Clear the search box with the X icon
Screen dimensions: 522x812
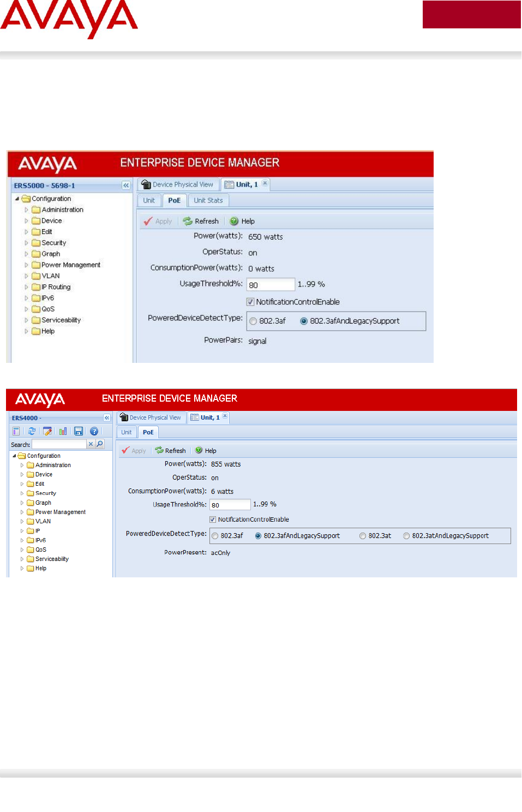91,444
